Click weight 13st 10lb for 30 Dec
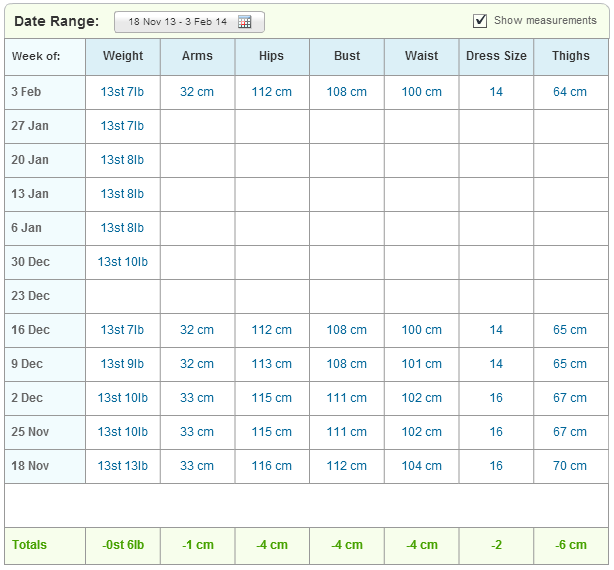The image size is (614, 570). pyautogui.click(x=123, y=262)
